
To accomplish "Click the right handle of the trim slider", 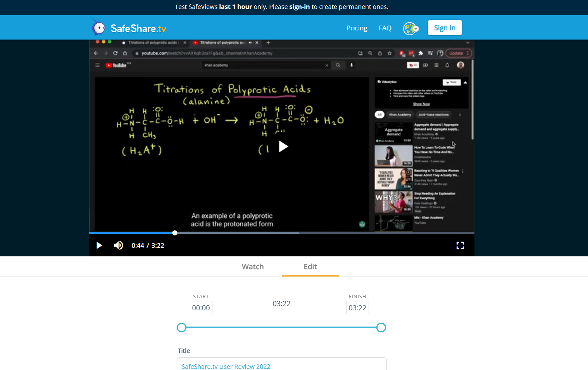I will 381,327.
